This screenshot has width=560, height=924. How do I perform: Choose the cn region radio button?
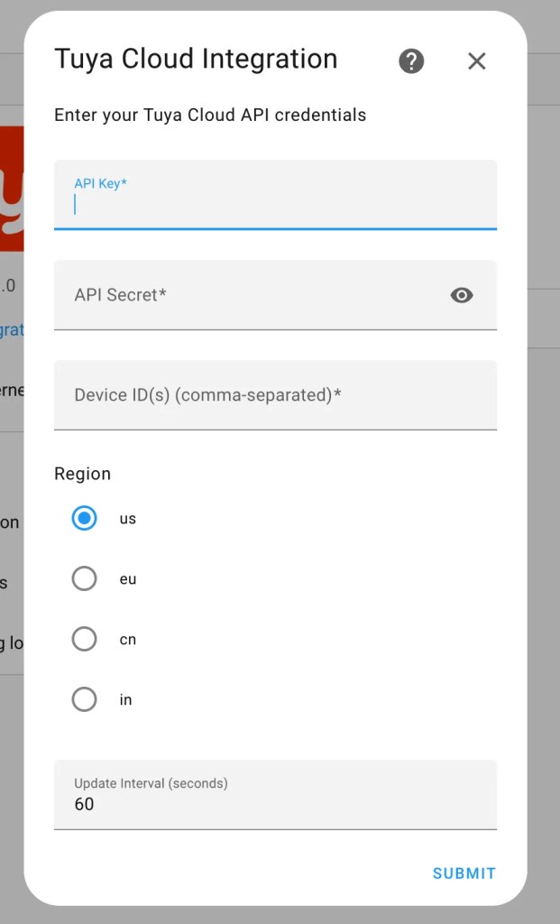[84, 639]
